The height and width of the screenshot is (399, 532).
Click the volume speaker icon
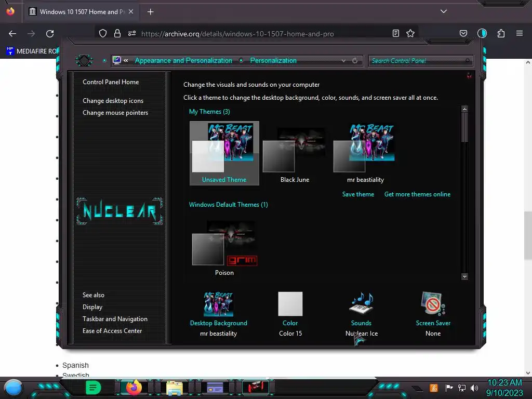coord(474,388)
